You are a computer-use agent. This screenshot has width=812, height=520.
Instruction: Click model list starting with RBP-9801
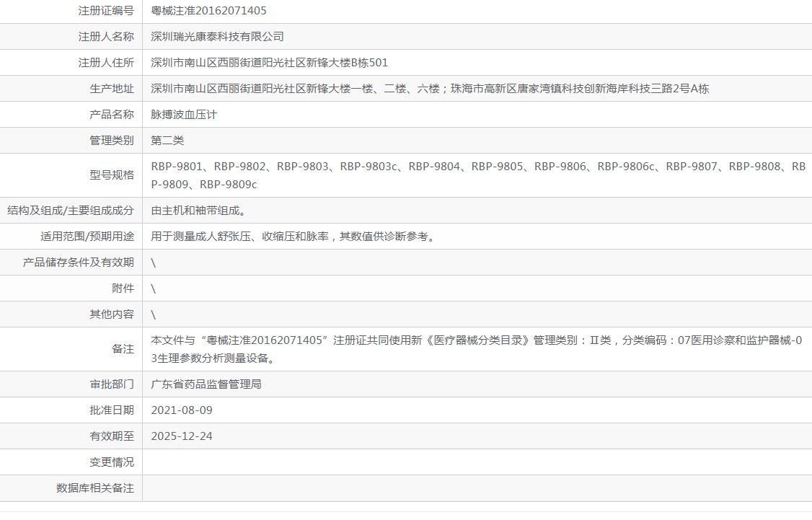pyautogui.click(x=479, y=175)
